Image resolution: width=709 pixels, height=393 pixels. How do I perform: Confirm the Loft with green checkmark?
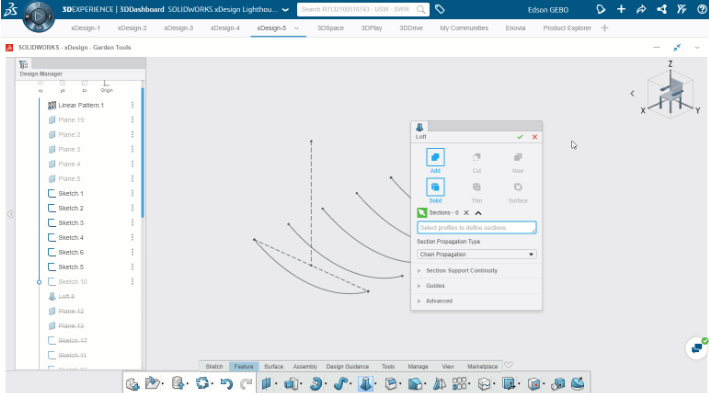520,137
